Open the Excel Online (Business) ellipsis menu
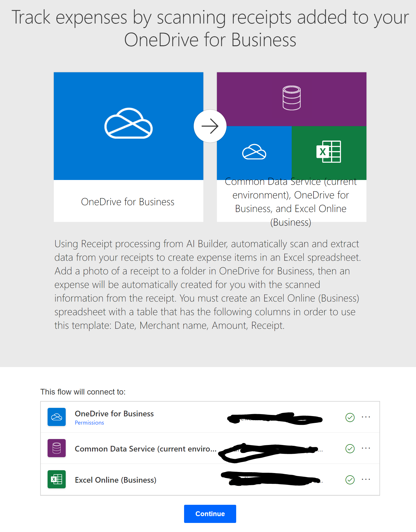 point(366,479)
